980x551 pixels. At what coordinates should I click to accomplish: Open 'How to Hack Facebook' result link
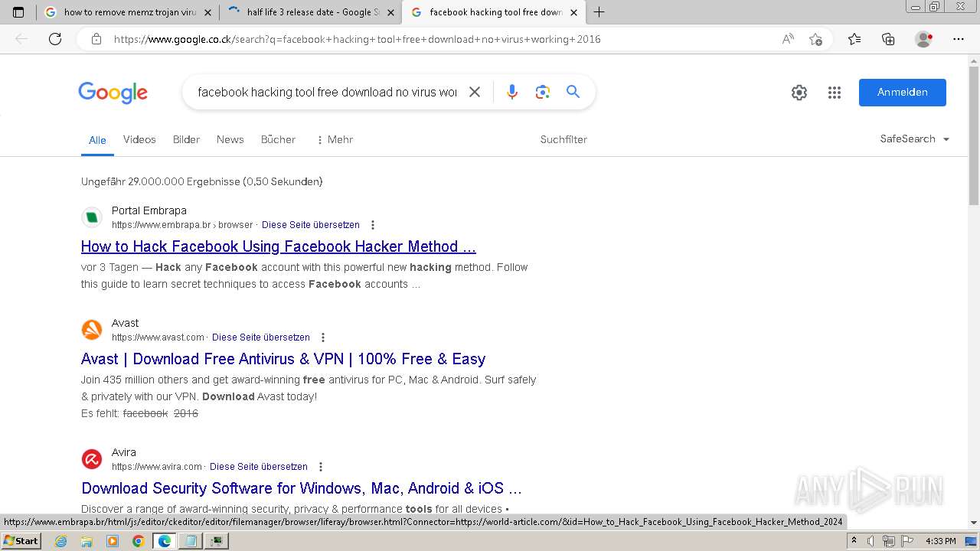coord(279,246)
